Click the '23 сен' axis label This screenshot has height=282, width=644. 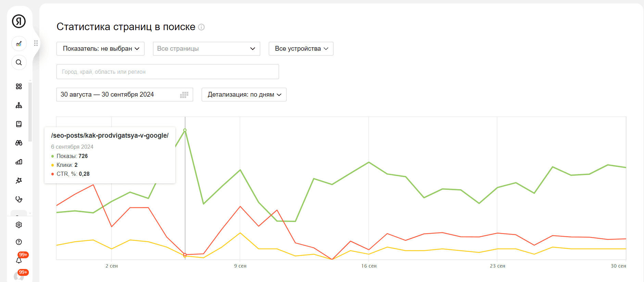pos(497,266)
